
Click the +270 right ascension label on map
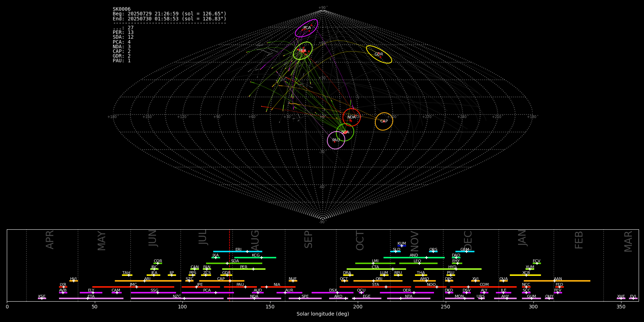426,117
